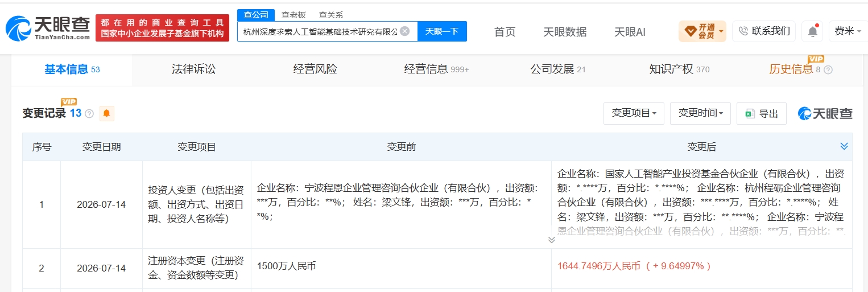Open the notification bell in the header
The image size is (868, 292).
(x=813, y=31)
